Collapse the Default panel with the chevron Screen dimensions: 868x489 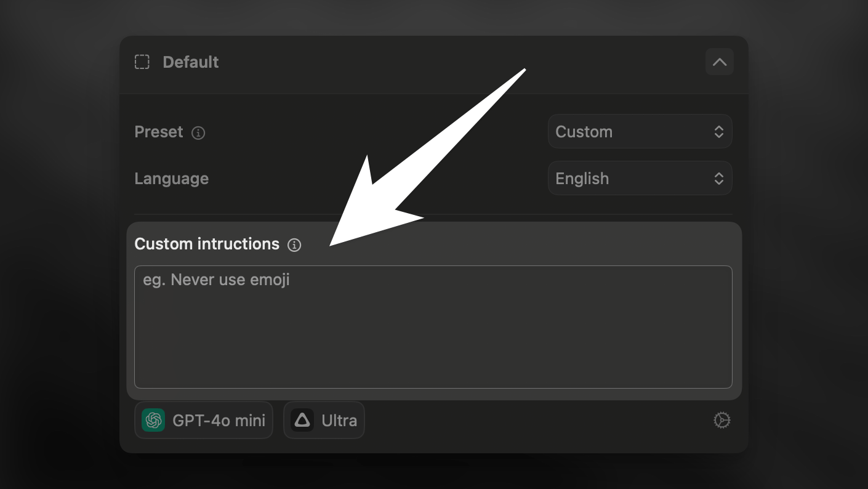pyautogui.click(x=719, y=62)
